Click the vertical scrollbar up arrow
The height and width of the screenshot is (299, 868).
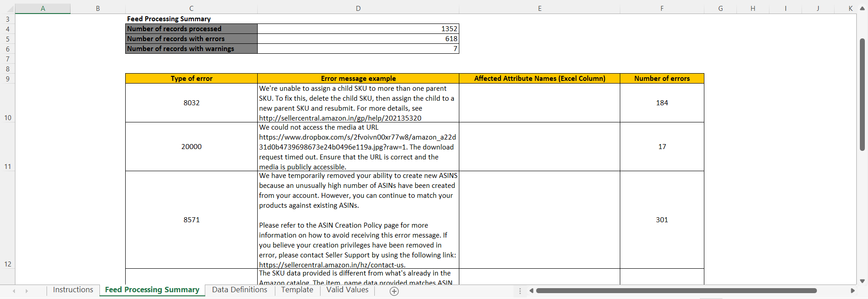862,9
